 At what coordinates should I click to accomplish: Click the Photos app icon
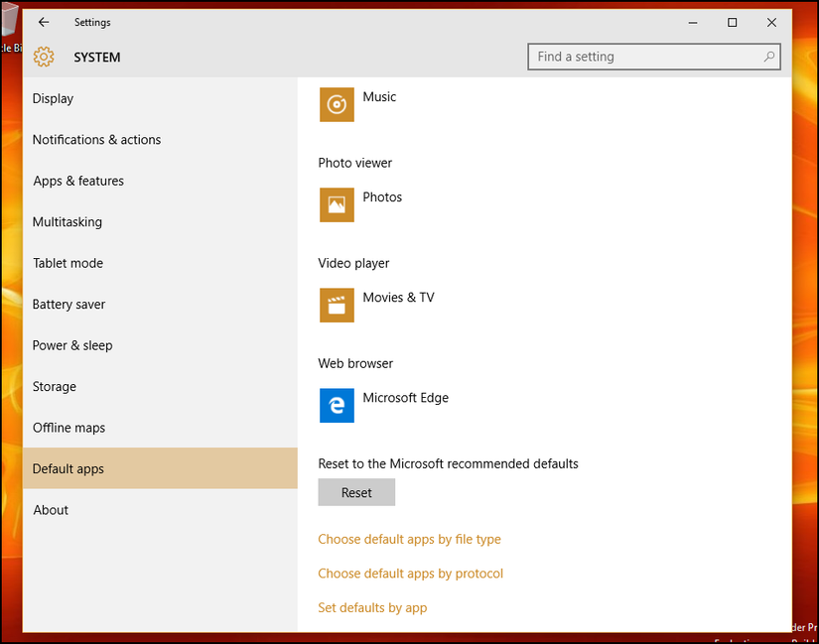pos(337,204)
